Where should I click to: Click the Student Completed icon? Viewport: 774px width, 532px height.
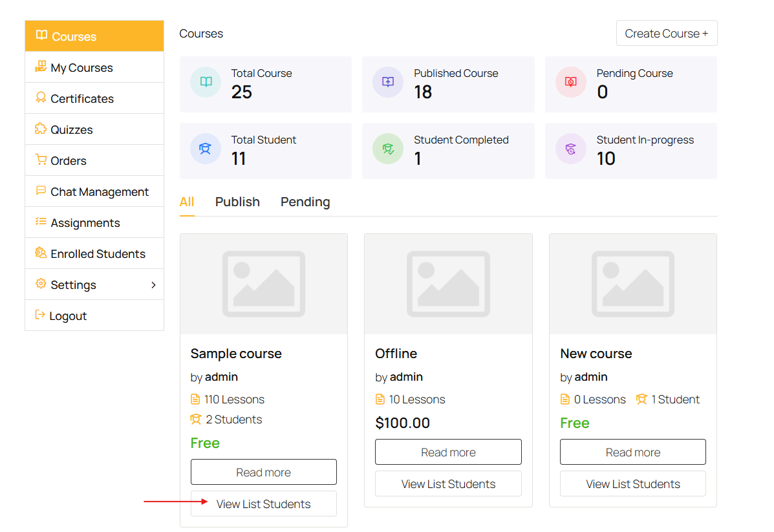(x=388, y=149)
